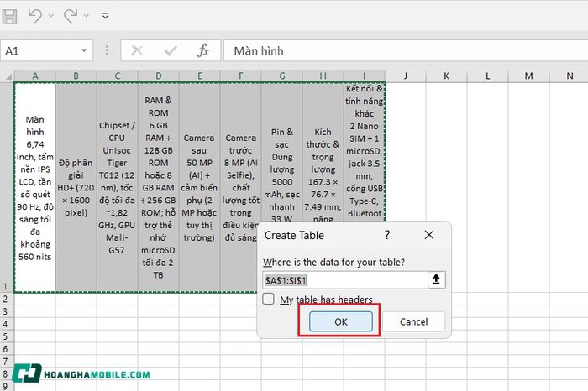The width and height of the screenshot is (588, 391).
Task: Click cell A1 with Màn hình text
Action: [x=35, y=187]
